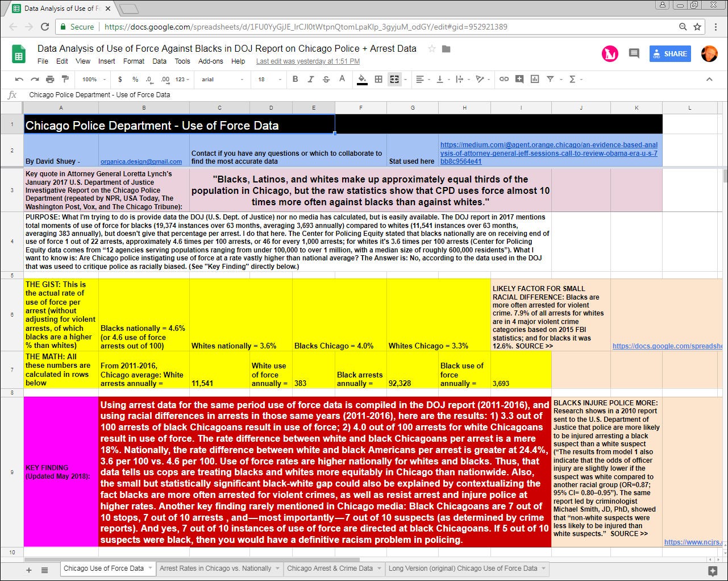728x581 pixels.
Task: Open the Google Sheets home icon
Action: point(19,53)
